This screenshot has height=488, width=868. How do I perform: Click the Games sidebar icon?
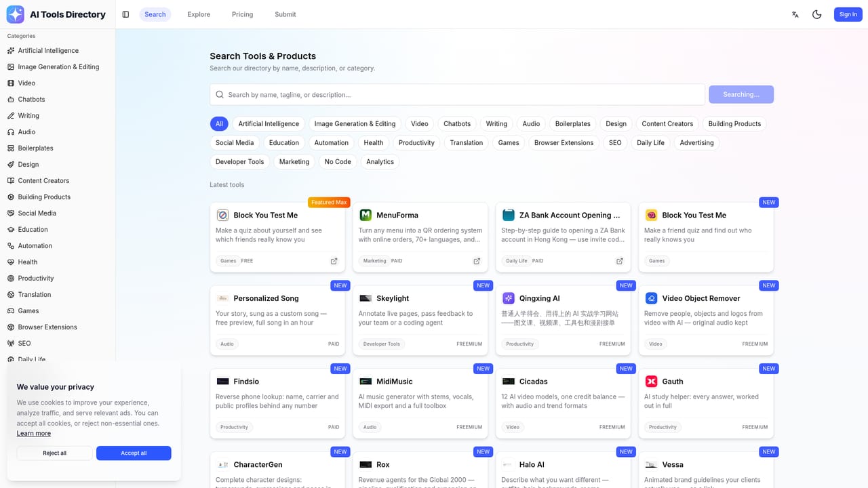click(11, 311)
